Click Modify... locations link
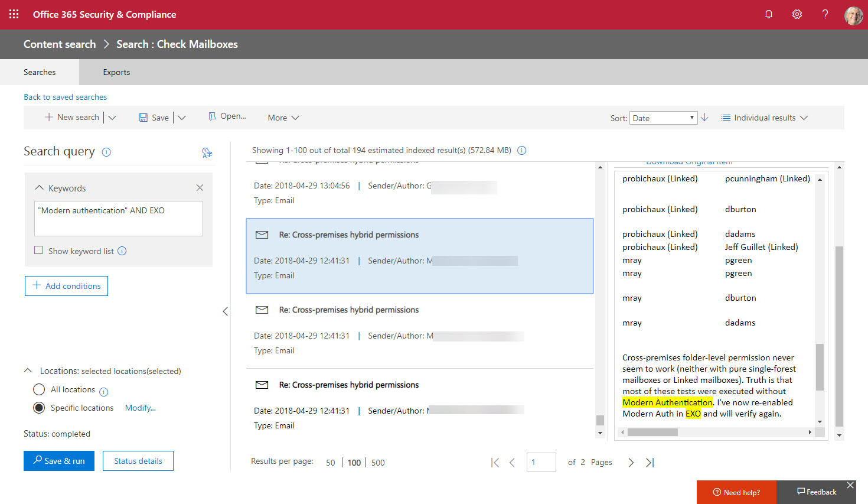 click(141, 408)
